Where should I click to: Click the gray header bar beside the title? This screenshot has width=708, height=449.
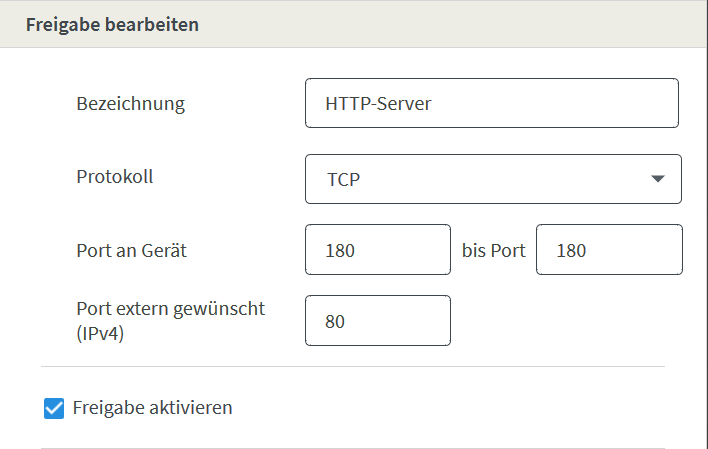(x=452, y=24)
